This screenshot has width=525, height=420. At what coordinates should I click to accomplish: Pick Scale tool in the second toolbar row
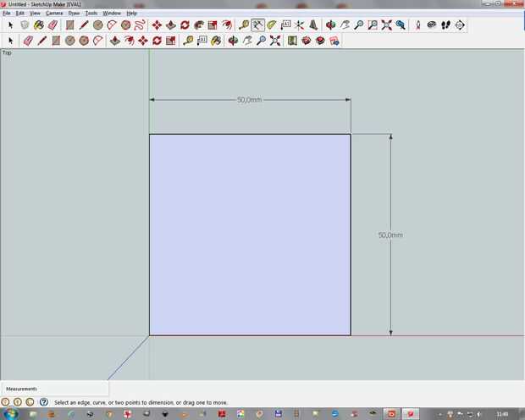coord(171,41)
